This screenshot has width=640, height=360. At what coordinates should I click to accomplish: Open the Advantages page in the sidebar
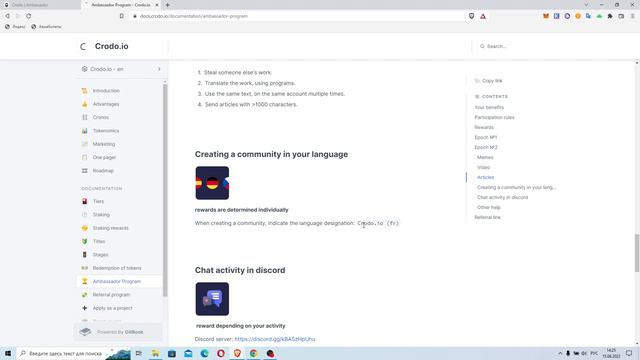click(x=106, y=104)
